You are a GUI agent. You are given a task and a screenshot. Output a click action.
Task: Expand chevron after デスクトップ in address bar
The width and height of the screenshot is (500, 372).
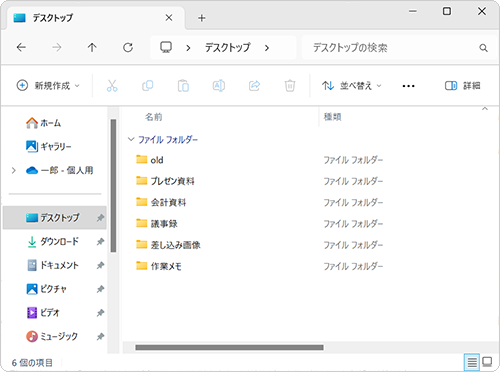pyautogui.click(x=267, y=48)
